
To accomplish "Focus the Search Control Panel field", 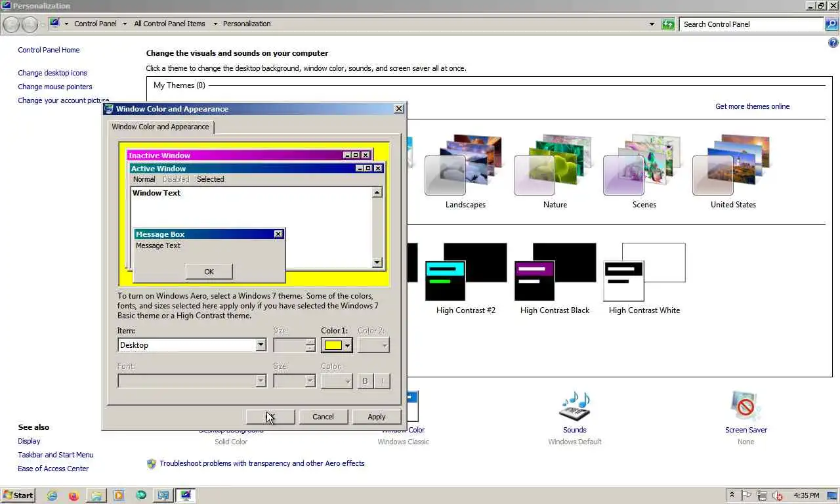I will point(752,24).
